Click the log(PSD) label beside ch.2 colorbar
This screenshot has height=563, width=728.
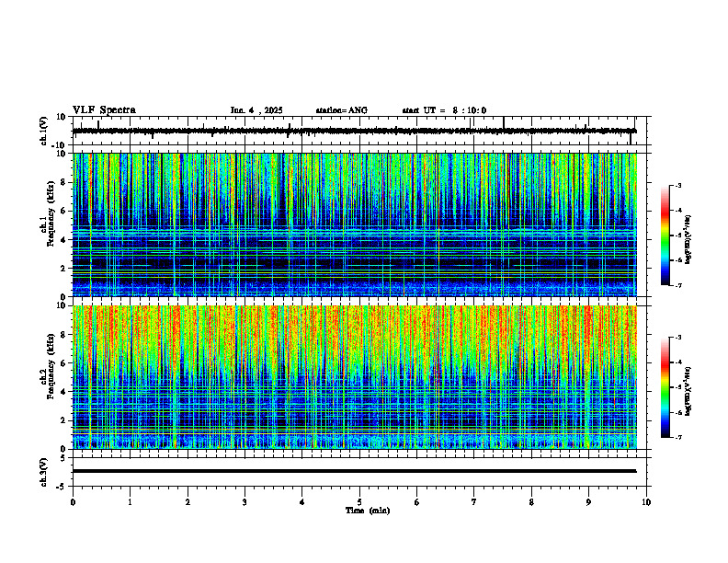(x=688, y=391)
